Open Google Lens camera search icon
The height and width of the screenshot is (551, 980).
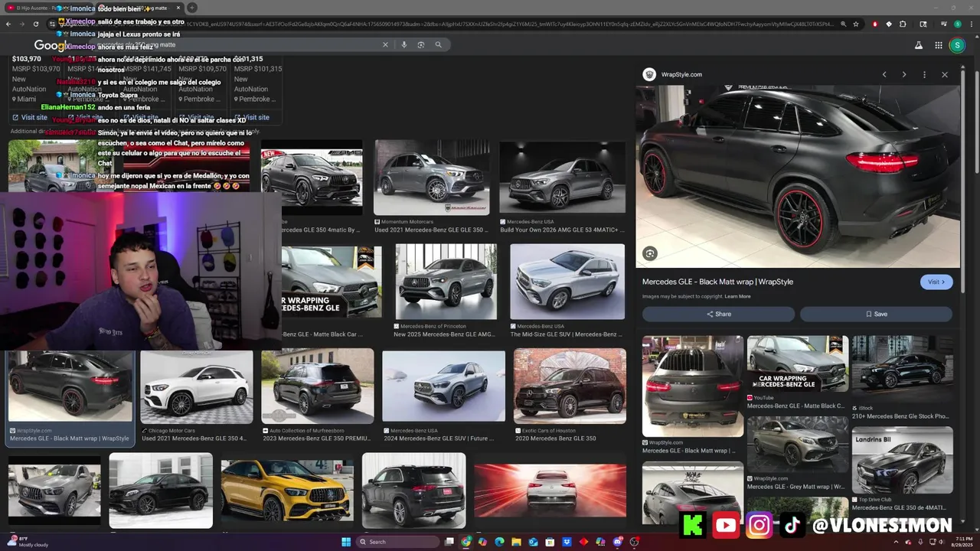(x=421, y=44)
